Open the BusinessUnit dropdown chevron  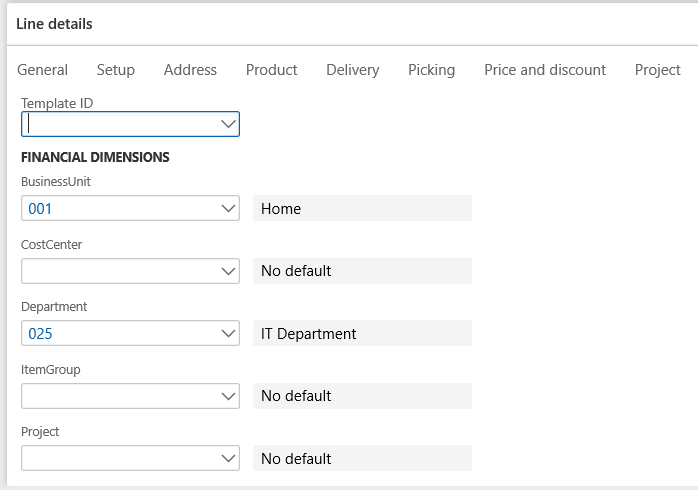click(x=228, y=208)
